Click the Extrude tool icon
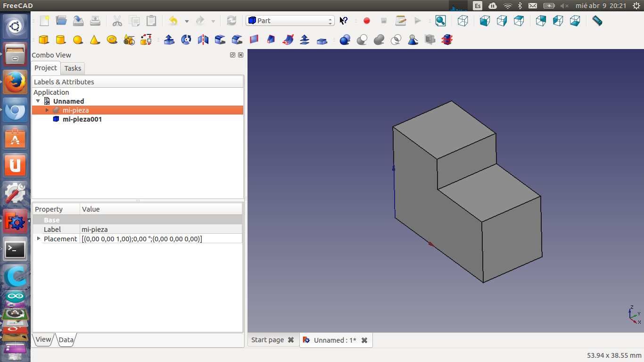Viewport: 644px width, 362px height. [169, 40]
